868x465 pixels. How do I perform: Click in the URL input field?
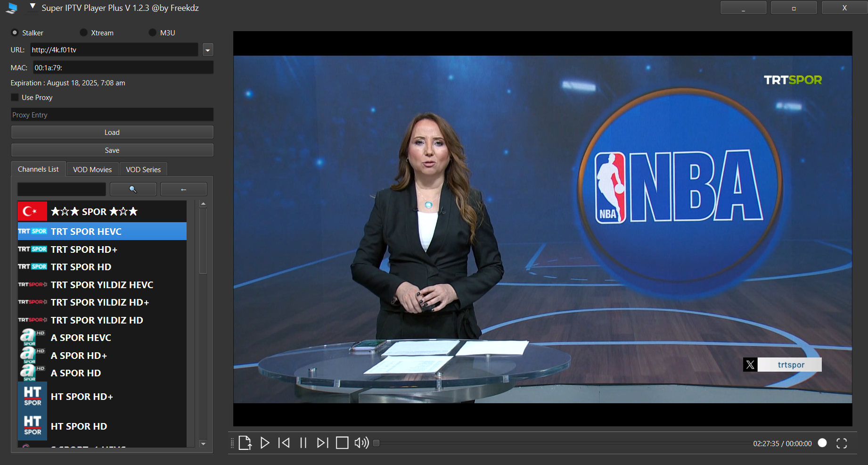coord(115,50)
